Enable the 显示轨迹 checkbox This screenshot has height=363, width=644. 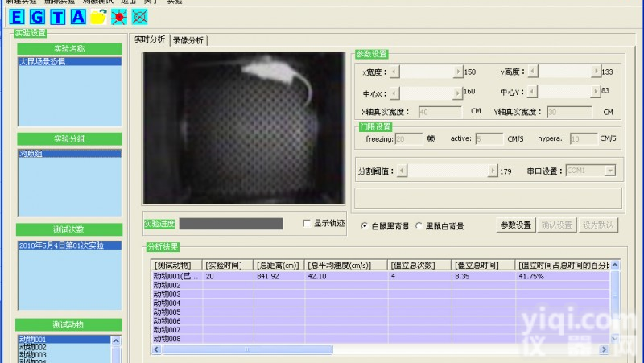point(307,224)
